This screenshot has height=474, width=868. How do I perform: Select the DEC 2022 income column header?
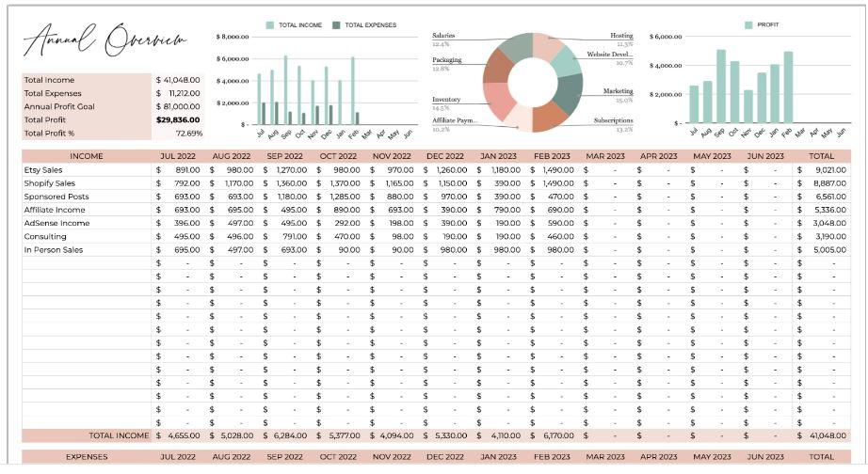(x=445, y=156)
